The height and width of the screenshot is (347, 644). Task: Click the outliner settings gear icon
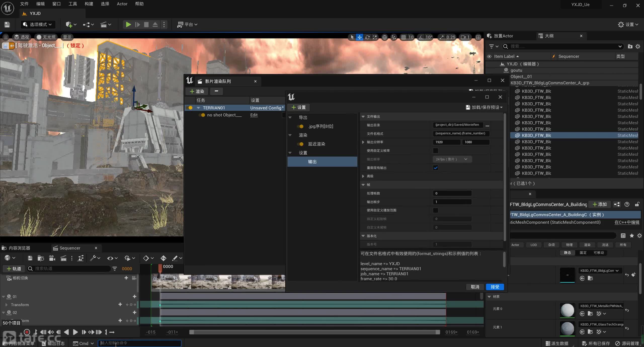click(x=638, y=46)
